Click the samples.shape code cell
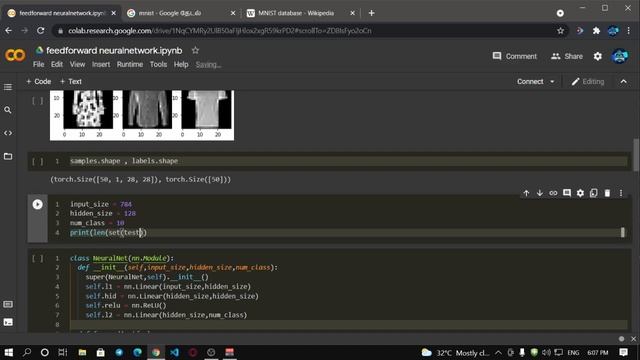This screenshot has height=360, width=640. pos(348,161)
